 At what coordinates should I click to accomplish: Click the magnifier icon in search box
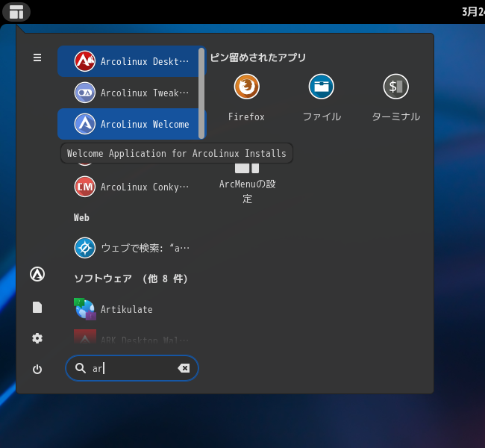81,368
